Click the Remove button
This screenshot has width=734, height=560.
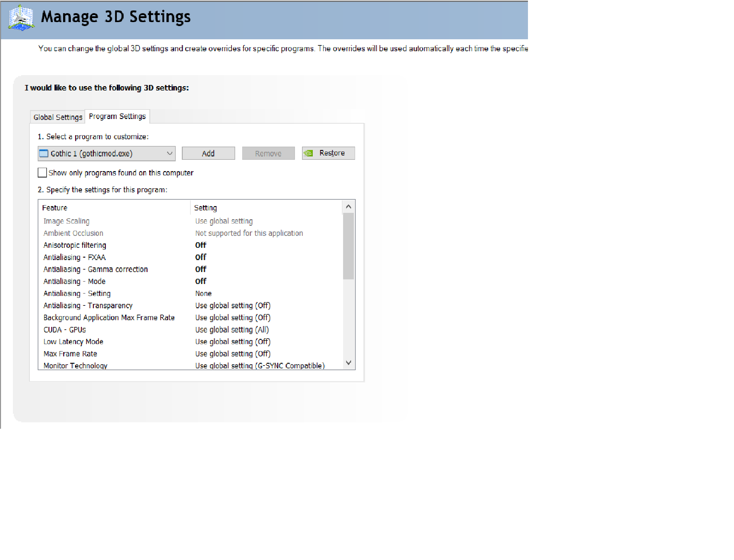coord(268,153)
